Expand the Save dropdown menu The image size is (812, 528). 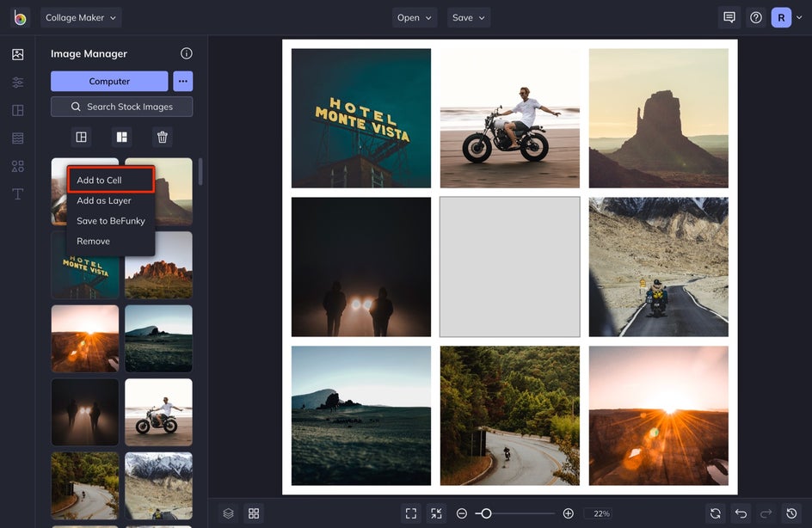click(469, 17)
